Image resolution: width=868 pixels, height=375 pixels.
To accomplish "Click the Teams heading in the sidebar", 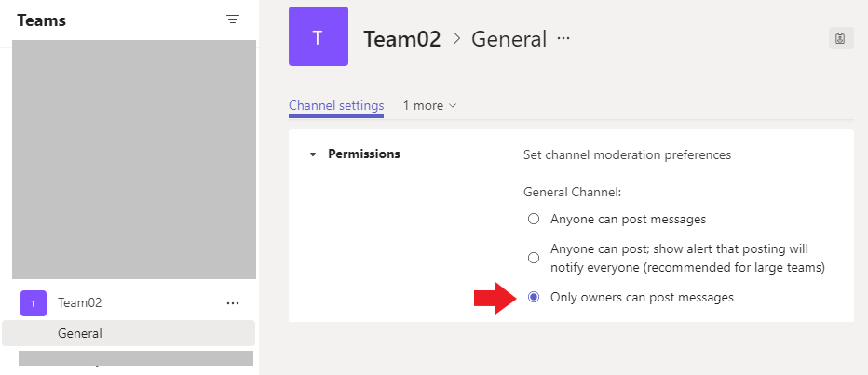I will coord(41,20).
